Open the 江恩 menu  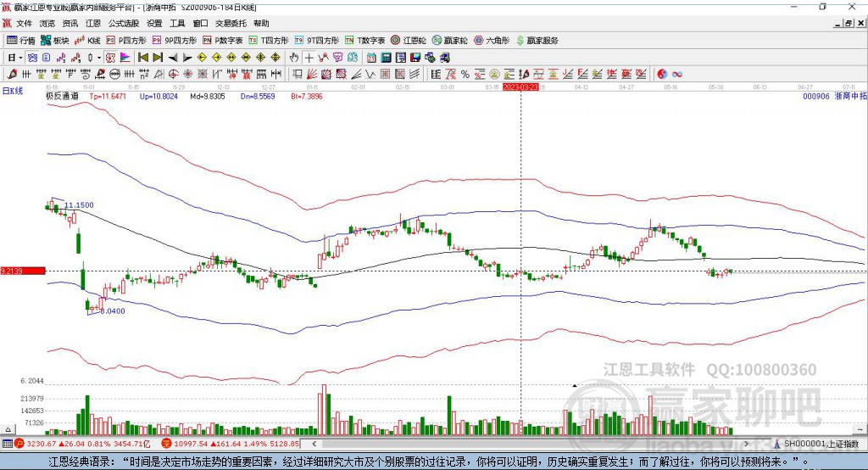(x=93, y=23)
